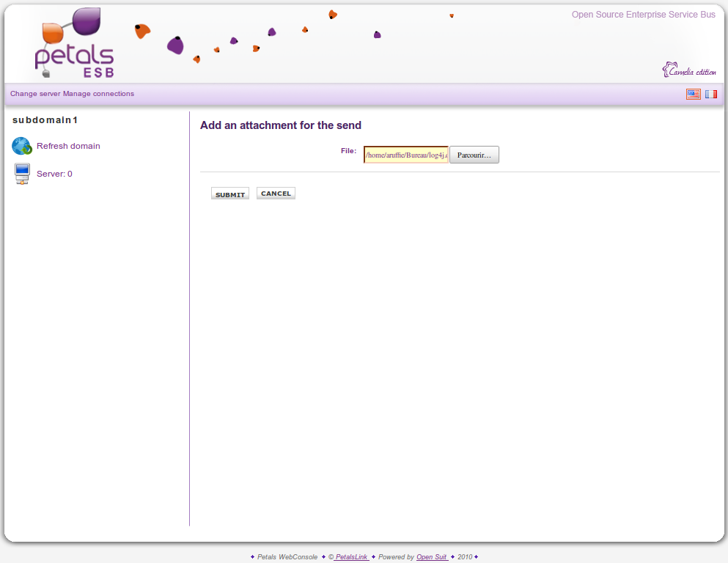Click the Open Source Enterprise Service Bus tagline
728x563 pixels.
point(643,15)
